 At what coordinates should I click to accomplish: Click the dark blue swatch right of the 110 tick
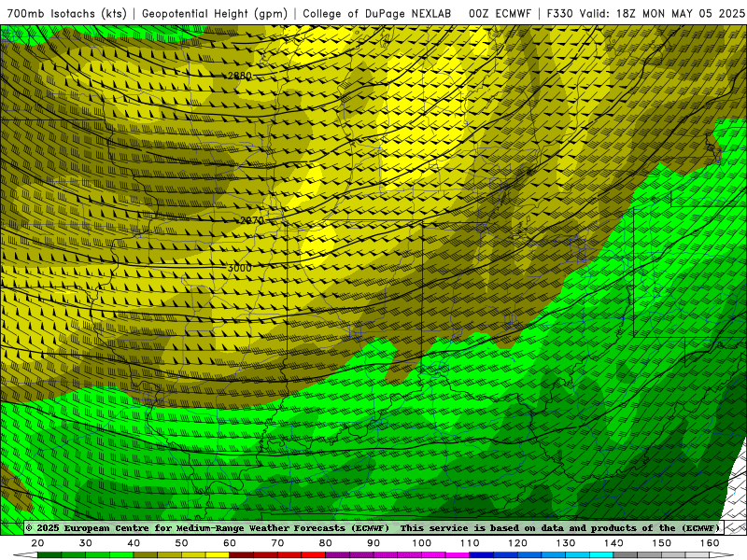click(481, 555)
